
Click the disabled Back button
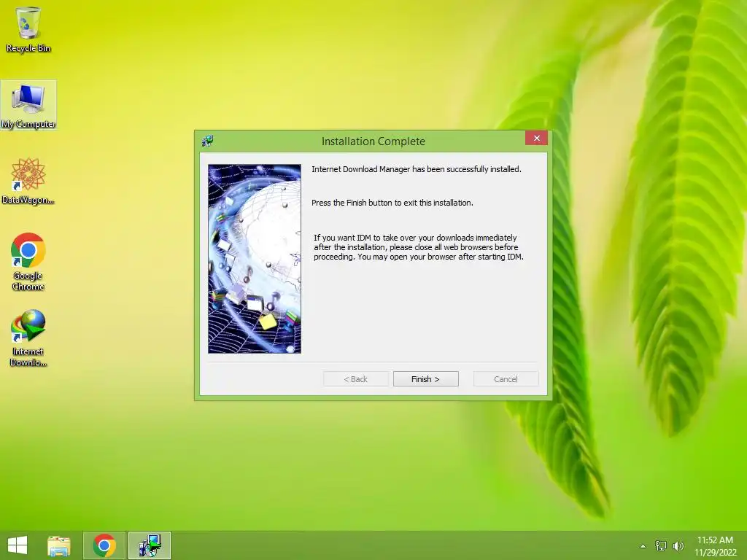point(355,379)
